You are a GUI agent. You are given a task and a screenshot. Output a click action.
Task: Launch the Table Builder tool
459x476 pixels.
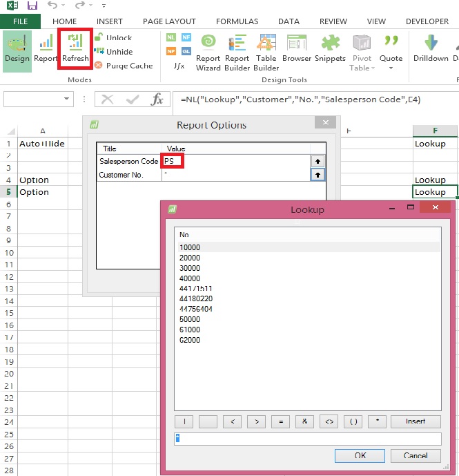coord(266,51)
